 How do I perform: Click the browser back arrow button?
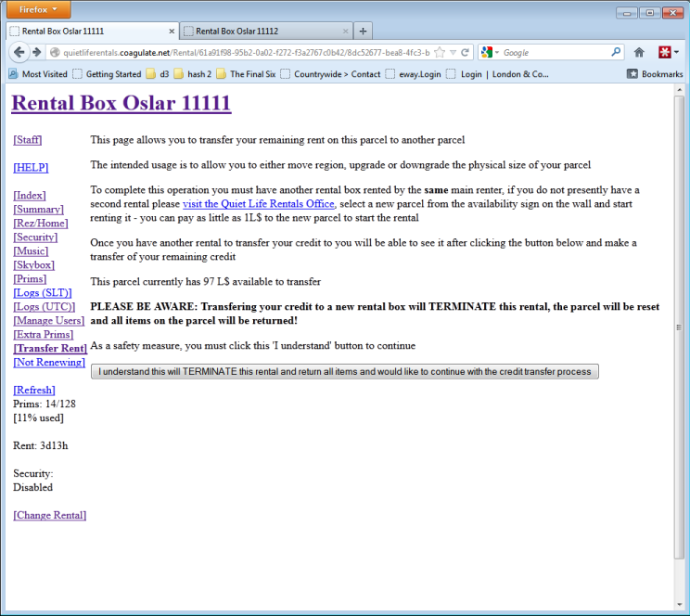(19, 52)
